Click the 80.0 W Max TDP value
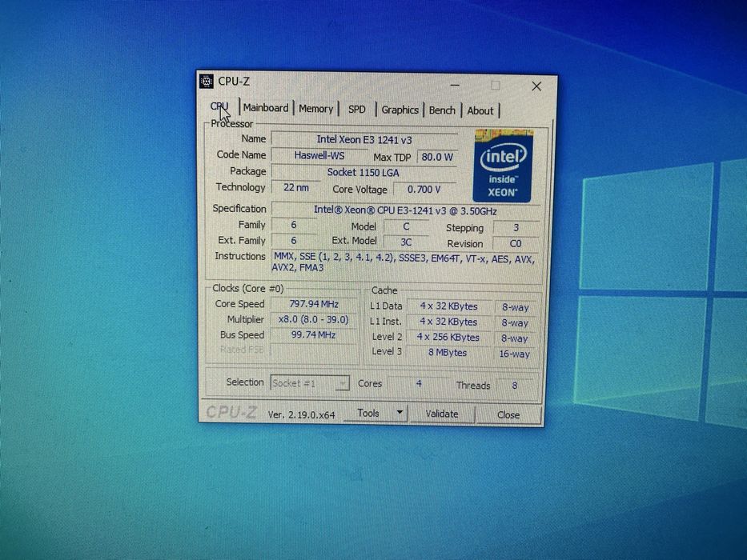Image resolution: width=747 pixels, height=560 pixels. coord(437,157)
